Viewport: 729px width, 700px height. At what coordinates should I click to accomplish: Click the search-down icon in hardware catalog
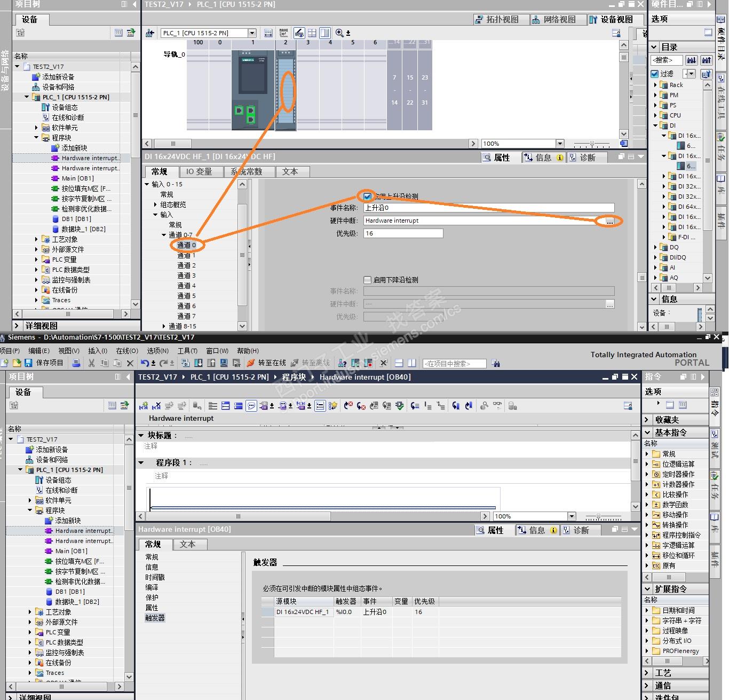point(692,60)
